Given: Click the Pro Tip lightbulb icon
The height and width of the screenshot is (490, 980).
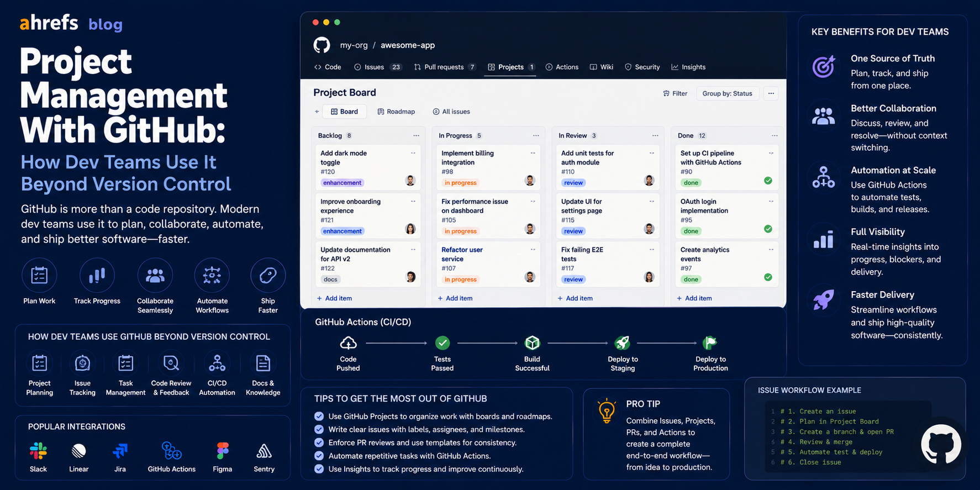Looking at the screenshot, I should [x=607, y=411].
